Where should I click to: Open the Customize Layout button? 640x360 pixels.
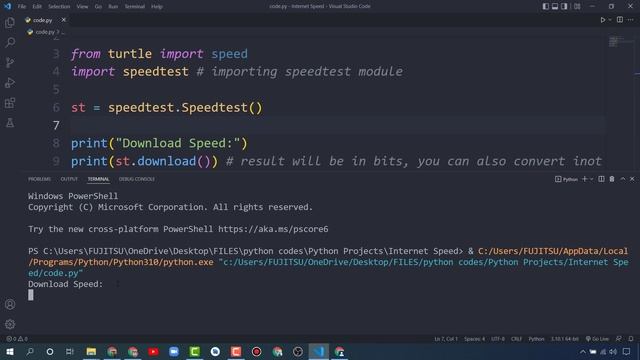pyautogui.click(x=577, y=6)
